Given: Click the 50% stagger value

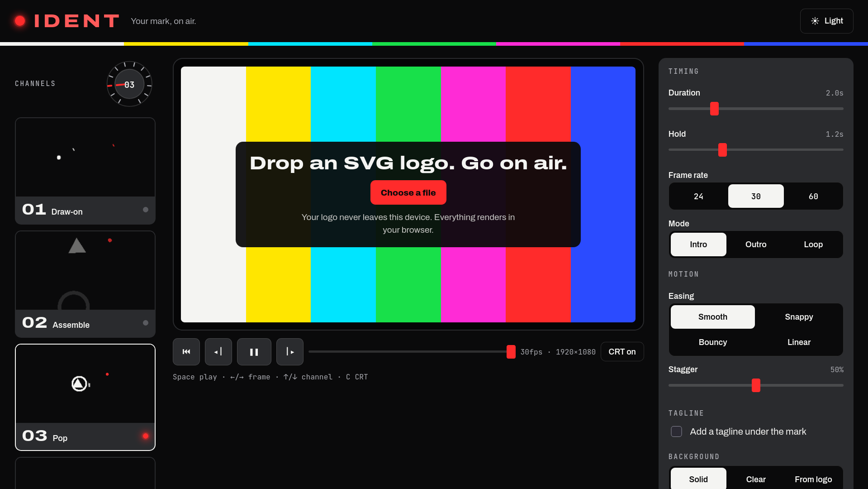Looking at the screenshot, I should pos(837,369).
